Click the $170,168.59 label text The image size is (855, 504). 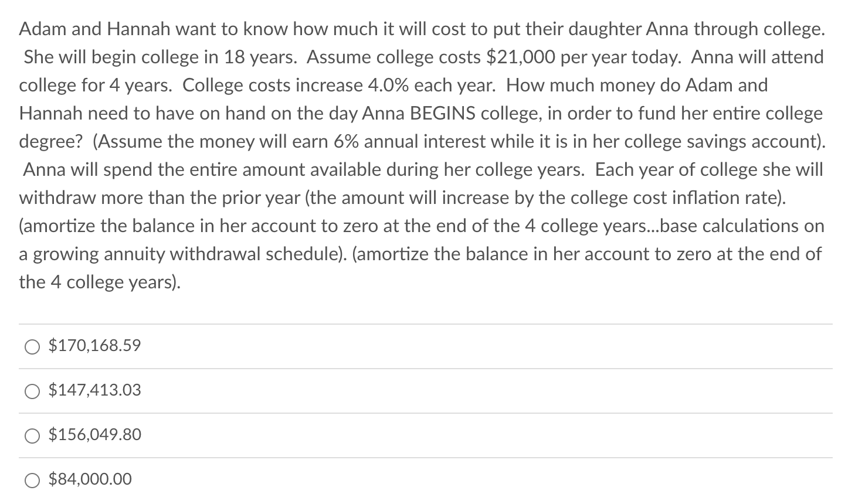pyautogui.click(x=94, y=345)
